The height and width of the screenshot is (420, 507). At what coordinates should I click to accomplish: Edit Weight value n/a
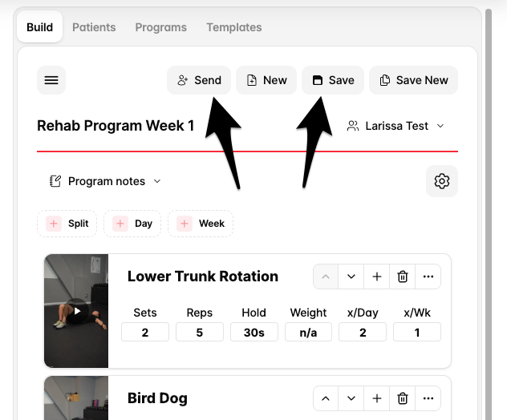308,332
